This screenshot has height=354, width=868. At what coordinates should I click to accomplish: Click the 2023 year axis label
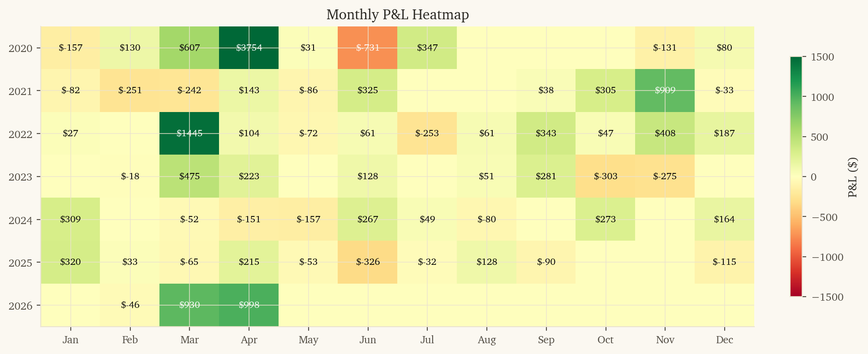click(21, 177)
